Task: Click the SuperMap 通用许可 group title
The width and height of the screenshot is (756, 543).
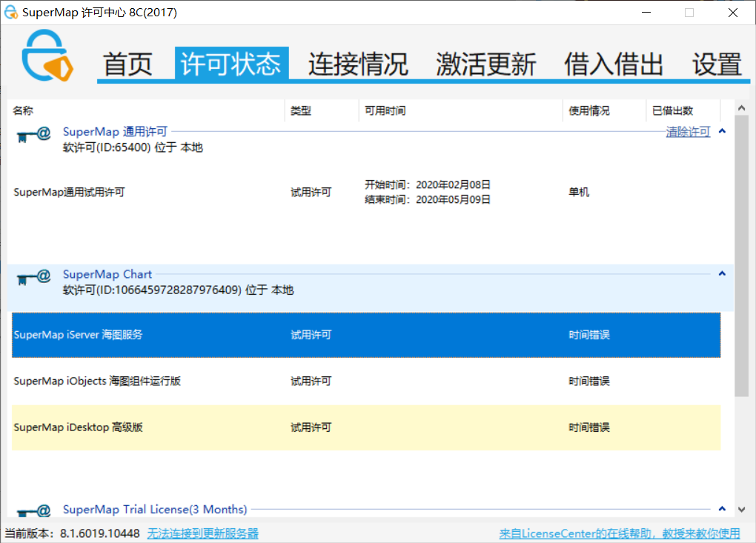Action: click(x=115, y=132)
